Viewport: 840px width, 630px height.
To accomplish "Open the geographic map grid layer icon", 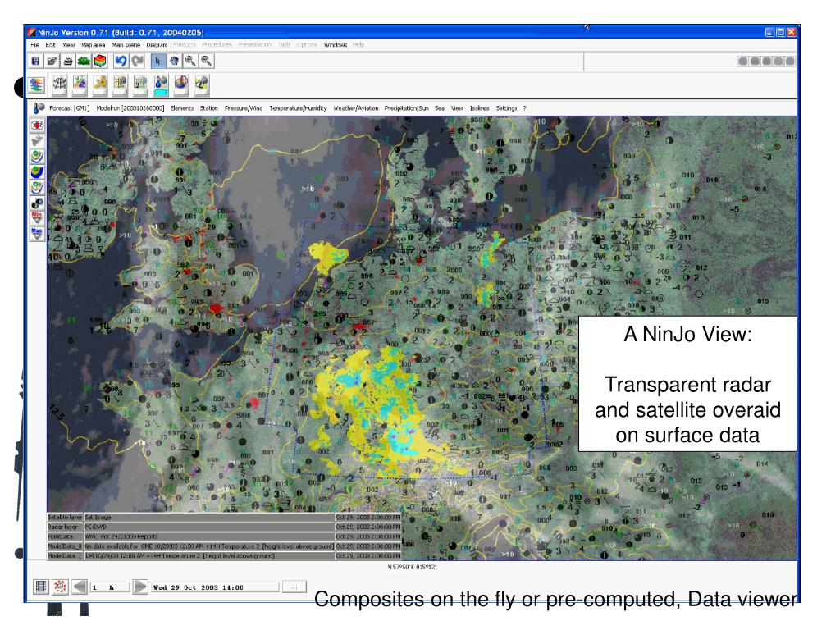I will [x=59, y=84].
